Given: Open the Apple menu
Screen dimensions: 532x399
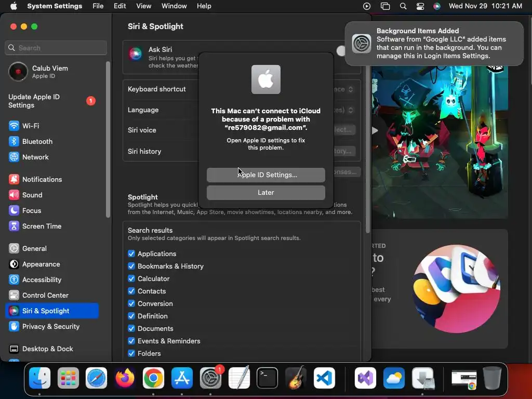Looking at the screenshot, I should (14, 6).
